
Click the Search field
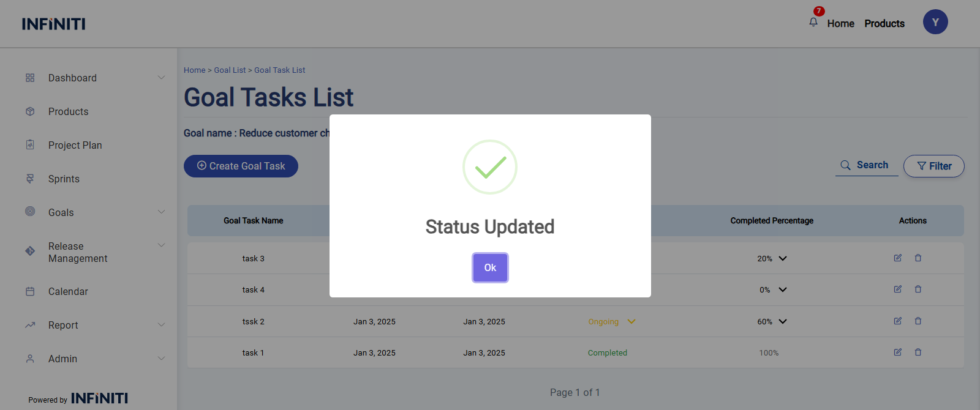(867, 165)
